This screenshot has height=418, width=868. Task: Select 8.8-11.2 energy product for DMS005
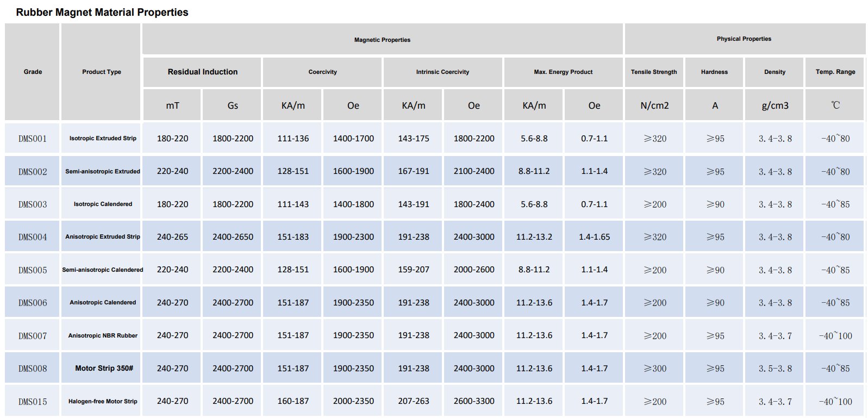coord(534,270)
